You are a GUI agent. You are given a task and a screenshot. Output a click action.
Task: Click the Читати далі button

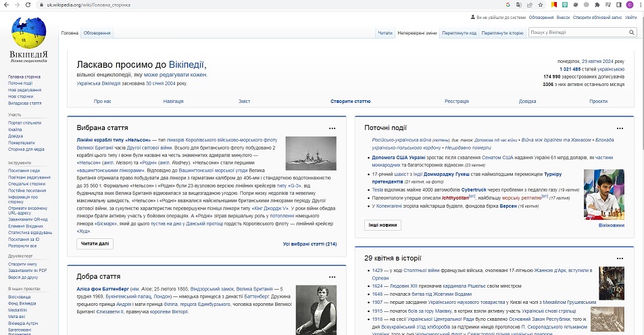click(x=95, y=244)
